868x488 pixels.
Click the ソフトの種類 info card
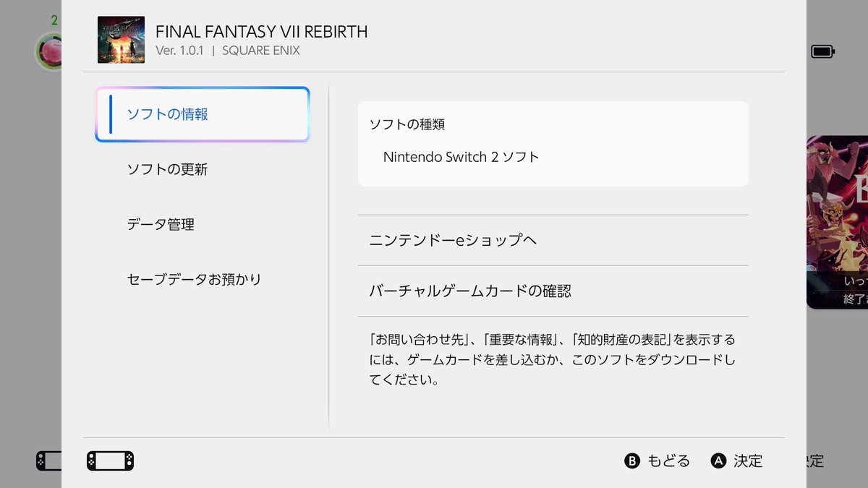[x=553, y=144]
